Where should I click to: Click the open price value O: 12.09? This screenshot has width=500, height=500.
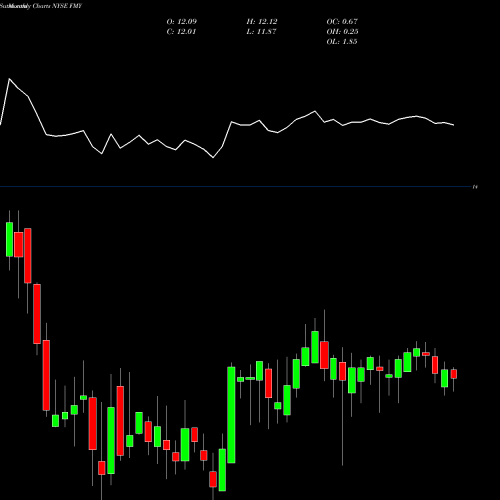(182, 22)
